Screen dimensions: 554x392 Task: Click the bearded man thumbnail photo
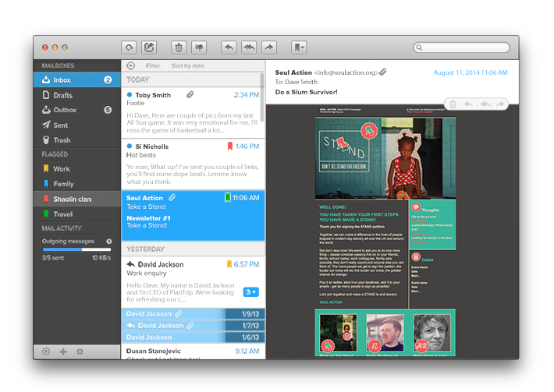tap(385, 333)
